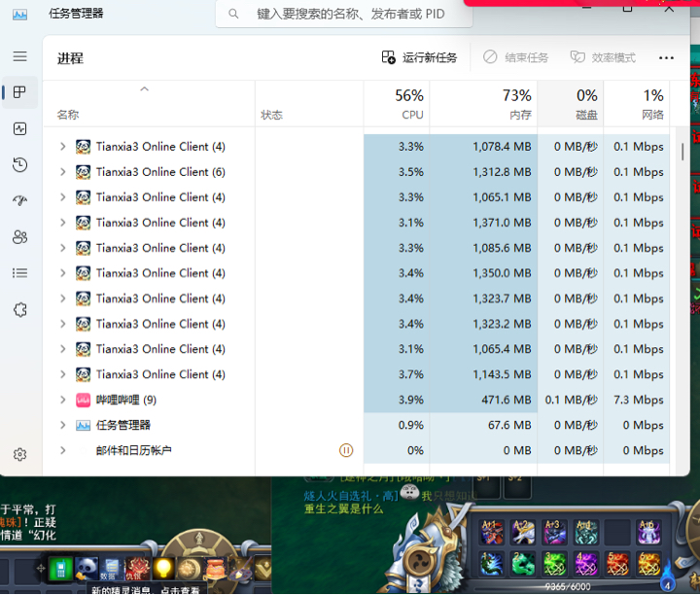The image size is (700, 595).
Task: Expand the 任务管理器 process row
Action: 63,425
